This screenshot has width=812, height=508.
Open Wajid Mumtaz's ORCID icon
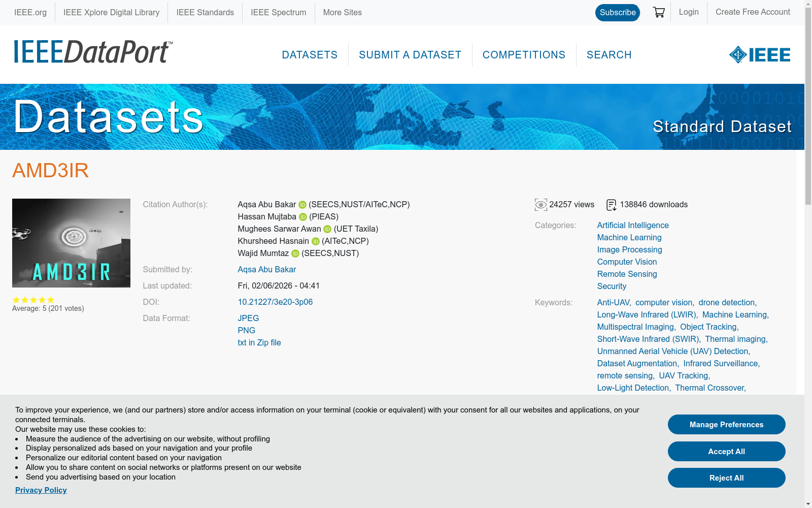(295, 253)
